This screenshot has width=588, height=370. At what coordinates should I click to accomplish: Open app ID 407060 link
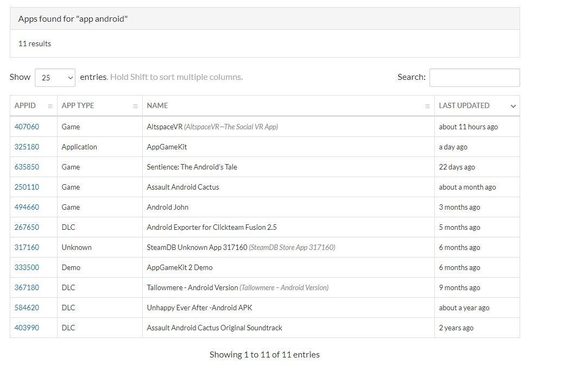click(27, 127)
